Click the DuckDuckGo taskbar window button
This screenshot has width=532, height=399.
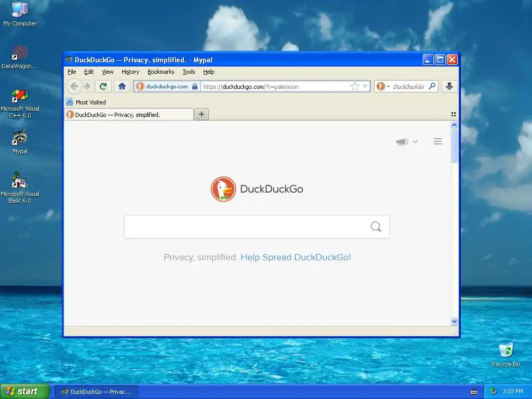(x=97, y=392)
